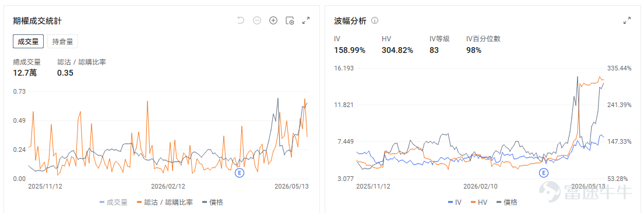Click the 0.49 axis label
Screen dimensions: 644x213
pos(19,120)
